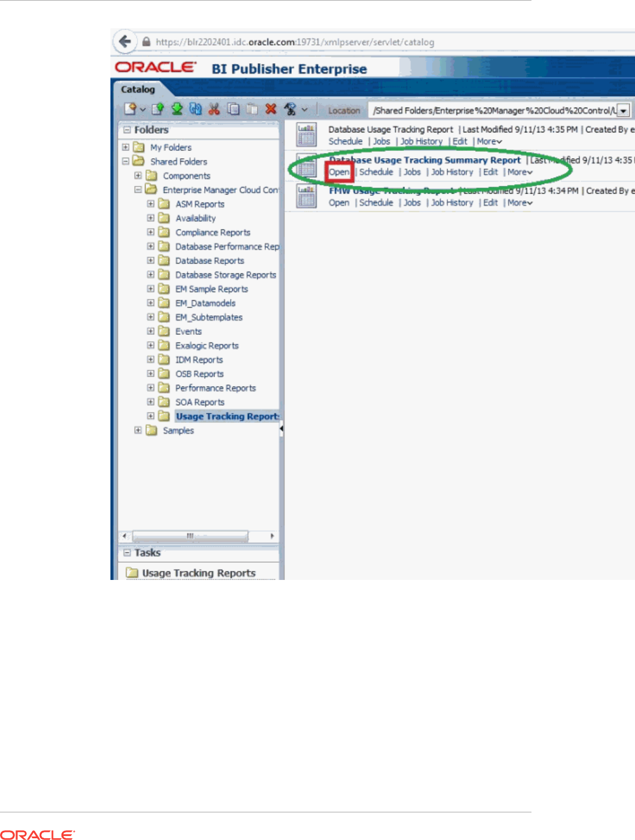635x840 pixels.
Task: Click the ASM Reports folder icon
Action: pyautogui.click(x=164, y=204)
